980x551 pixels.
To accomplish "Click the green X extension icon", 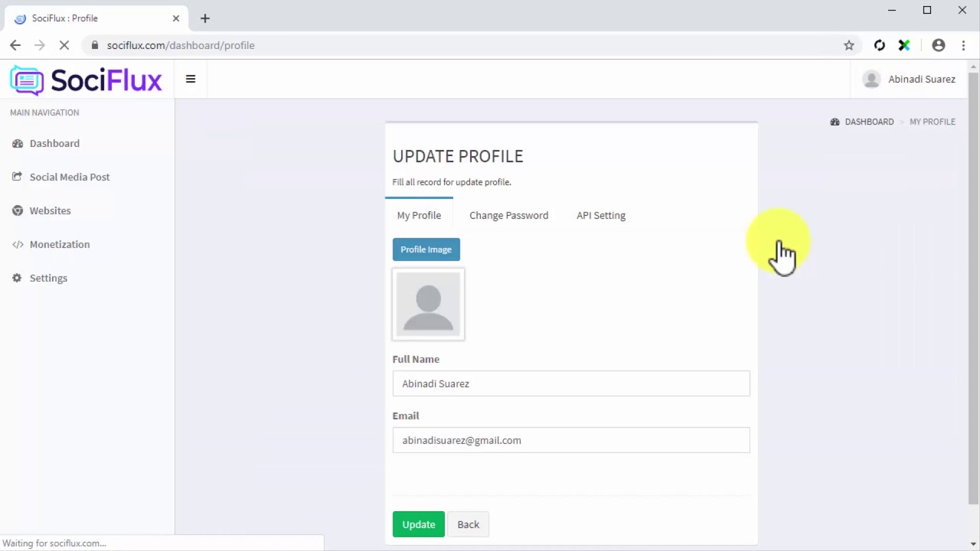I will pos(904,45).
